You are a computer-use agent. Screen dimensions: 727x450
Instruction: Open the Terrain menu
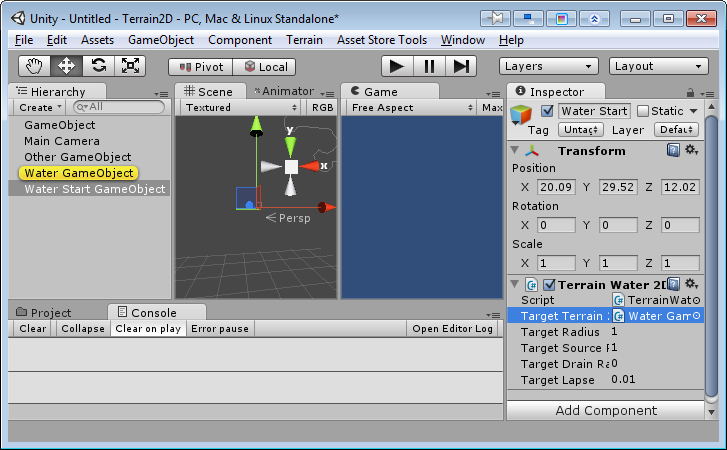pyautogui.click(x=304, y=40)
